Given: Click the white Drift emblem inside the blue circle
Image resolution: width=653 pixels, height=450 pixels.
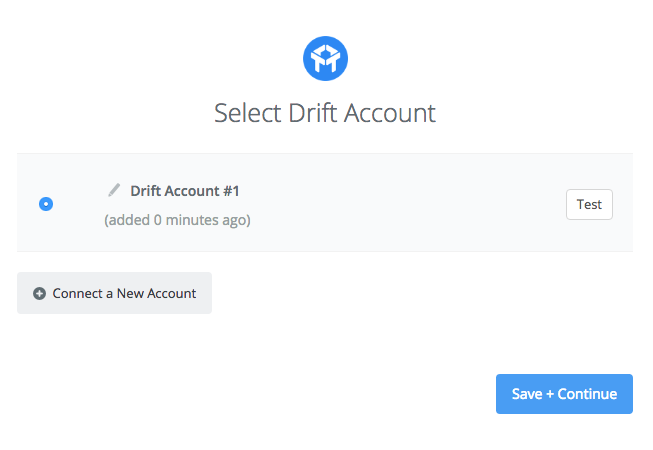Looking at the screenshot, I should coord(325,58).
